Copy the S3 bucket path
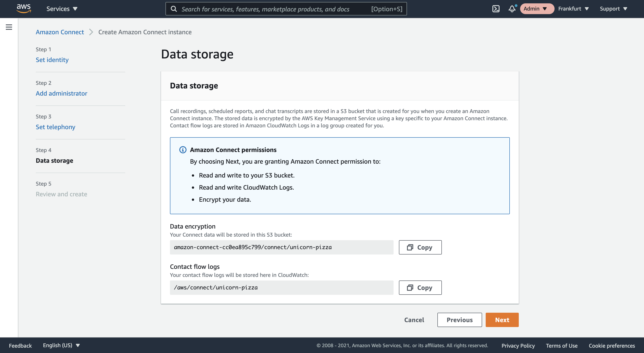 (420, 247)
